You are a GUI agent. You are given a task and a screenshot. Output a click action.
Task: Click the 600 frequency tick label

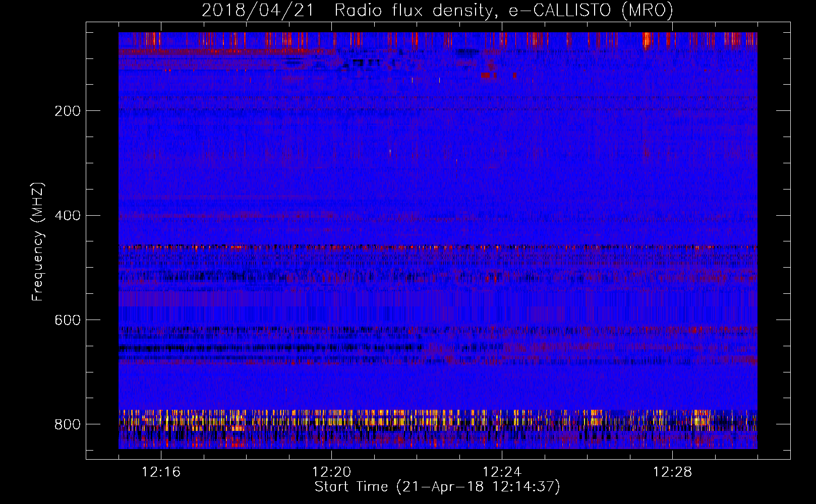click(x=68, y=321)
